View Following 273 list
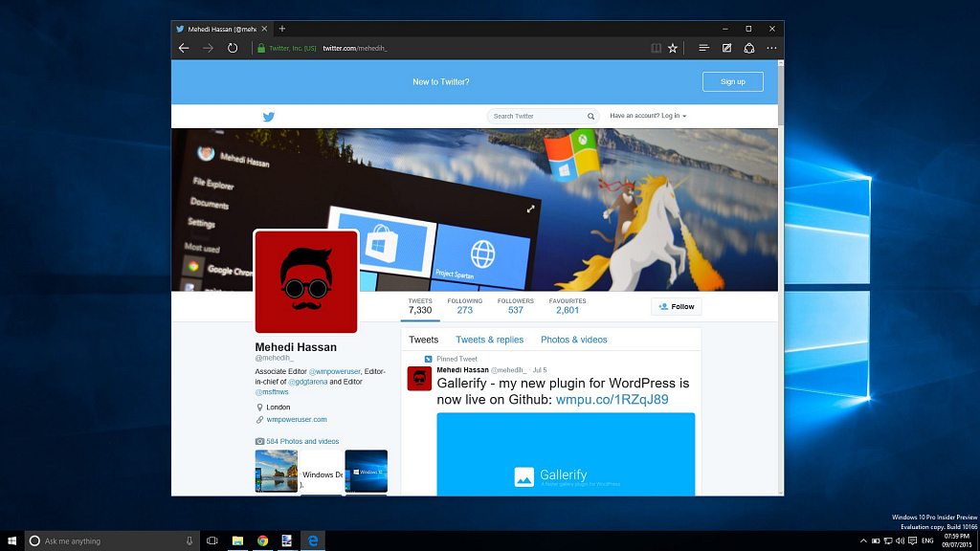The width and height of the screenshot is (980, 551). click(464, 305)
